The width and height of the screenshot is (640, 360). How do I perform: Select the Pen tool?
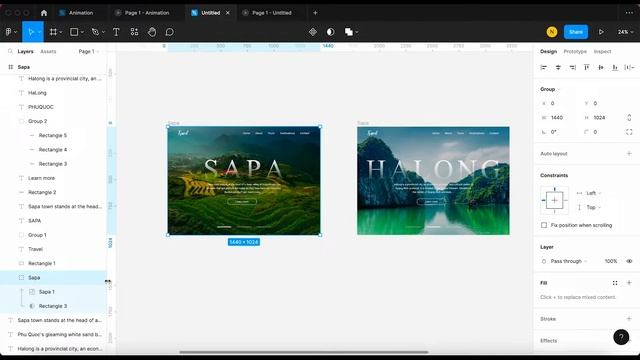95,32
